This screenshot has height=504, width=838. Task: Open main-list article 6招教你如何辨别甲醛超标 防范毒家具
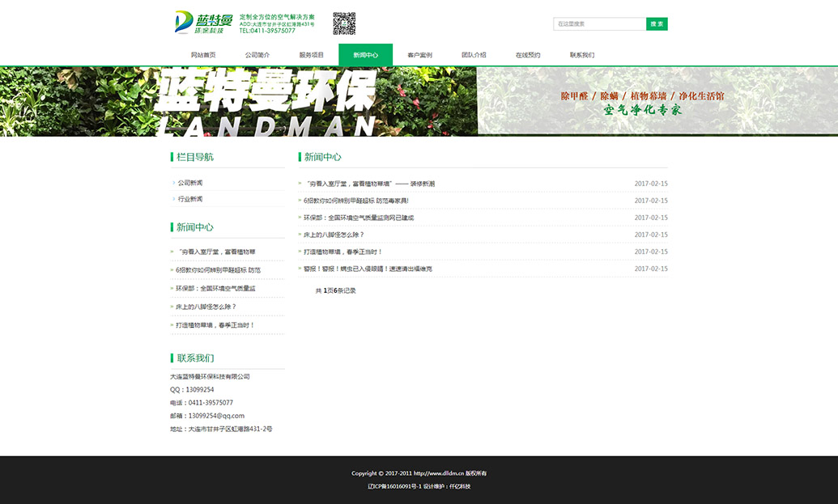coord(356,201)
